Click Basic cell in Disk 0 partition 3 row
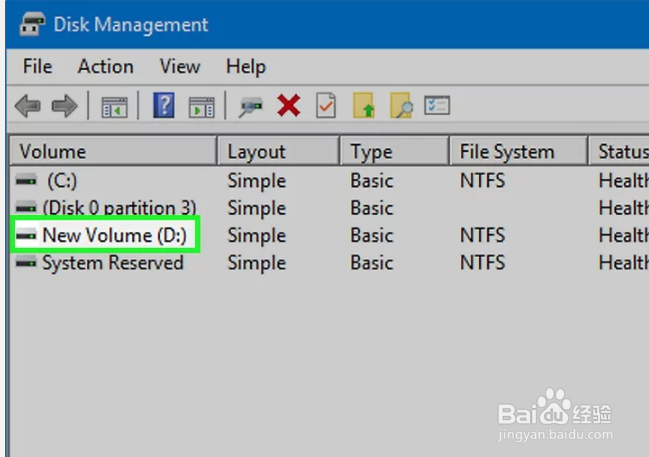 click(372, 208)
